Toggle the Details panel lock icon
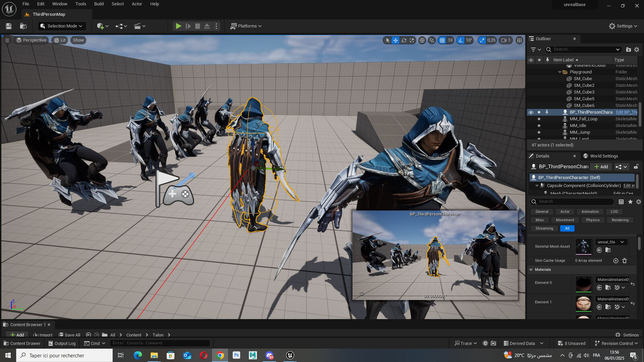The width and height of the screenshot is (644, 362). [636, 167]
